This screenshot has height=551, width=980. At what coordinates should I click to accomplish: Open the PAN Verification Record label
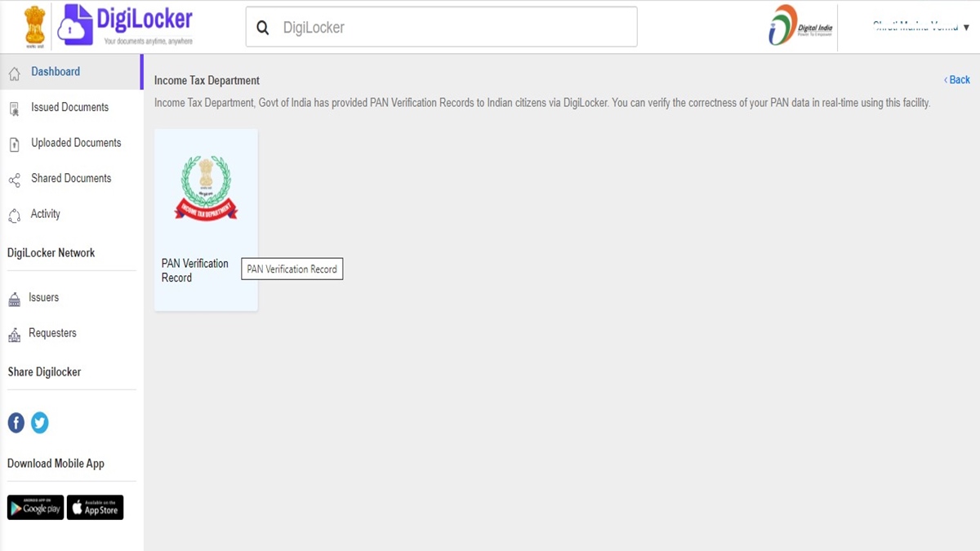tap(195, 270)
